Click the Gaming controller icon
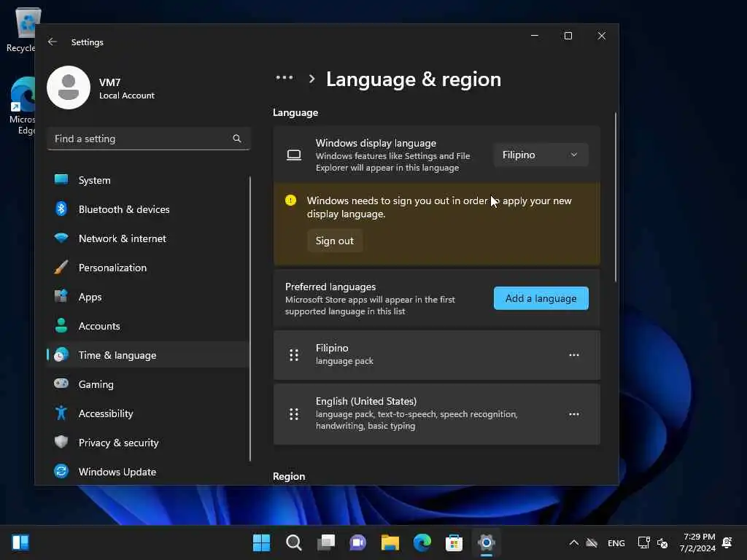 (x=61, y=384)
